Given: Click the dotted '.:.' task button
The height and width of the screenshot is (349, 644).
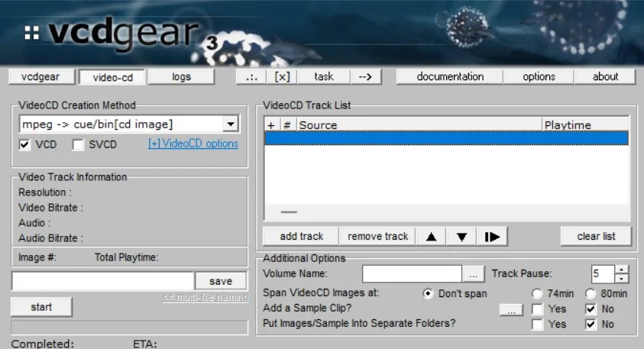Looking at the screenshot, I should pos(251,77).
